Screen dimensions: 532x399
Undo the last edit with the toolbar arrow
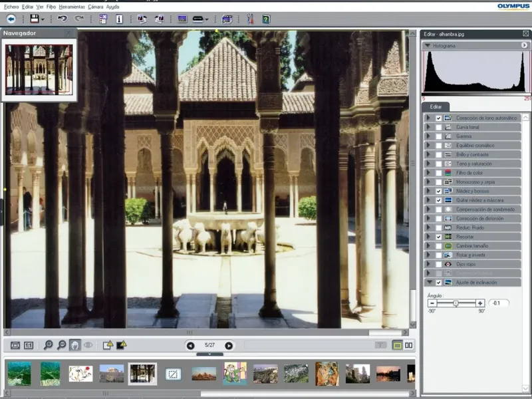pyautogui.click(x=62, y=19)
